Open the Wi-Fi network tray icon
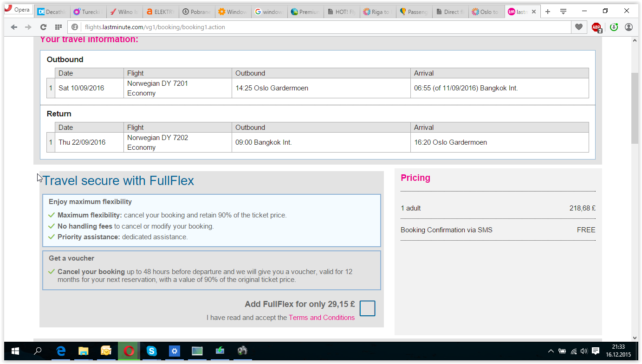The height and width of the screenshot is (364, 642). (x=574, y=351)
